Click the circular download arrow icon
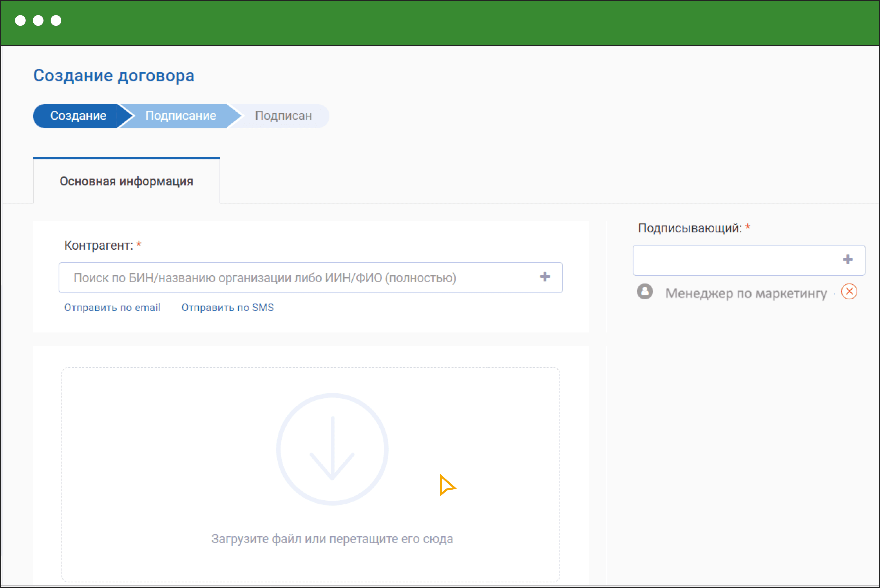Viewport: 880px width, 588px height. click(x=332, y=449)
